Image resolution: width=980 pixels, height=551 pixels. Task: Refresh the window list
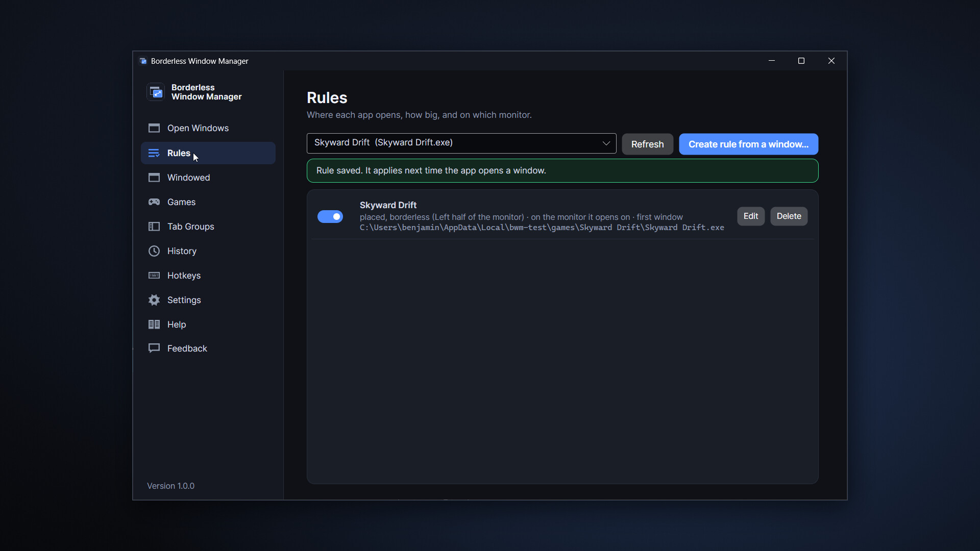pyautogui.click(x=647, y=144)
